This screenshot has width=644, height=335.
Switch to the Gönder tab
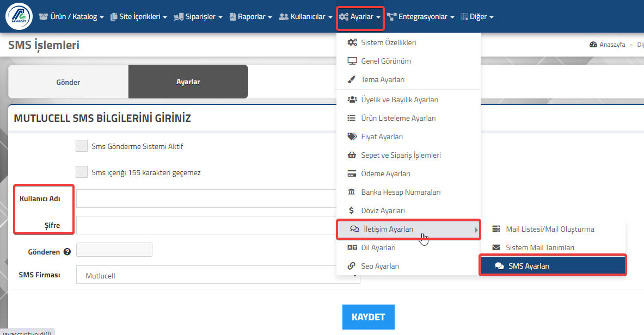(x=68, y=82)
